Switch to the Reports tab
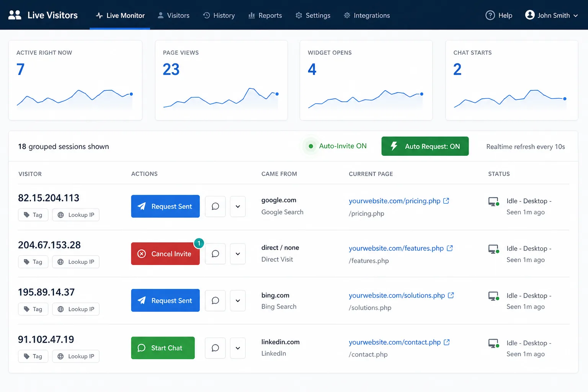Screen dimensions: 588x392 (265, 15)
